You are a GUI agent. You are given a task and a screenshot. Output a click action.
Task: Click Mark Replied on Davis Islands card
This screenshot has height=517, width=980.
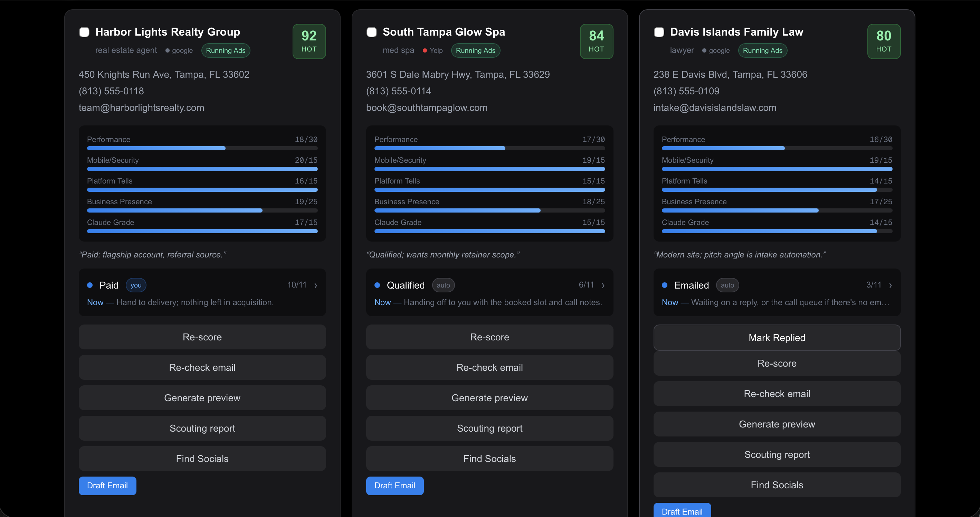(x=777, y=338)
